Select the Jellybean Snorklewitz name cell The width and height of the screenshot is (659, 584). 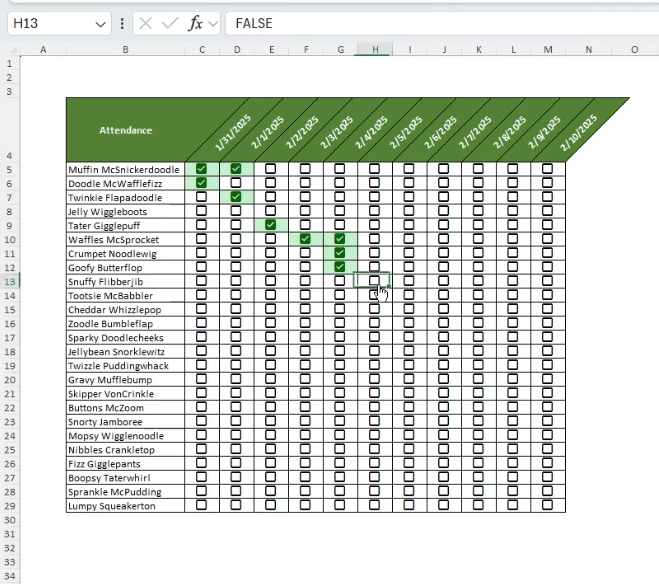pyautogui.click(x=125, y=351)
